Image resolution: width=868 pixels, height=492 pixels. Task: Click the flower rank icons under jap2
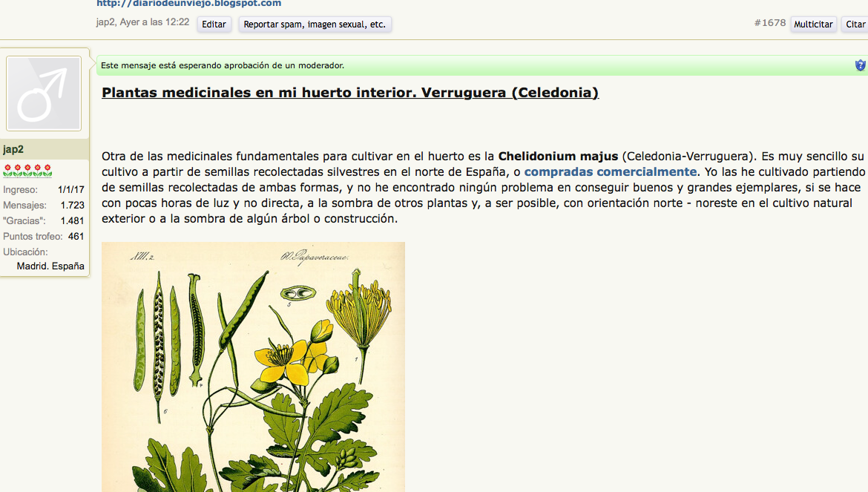click(27, 170)
